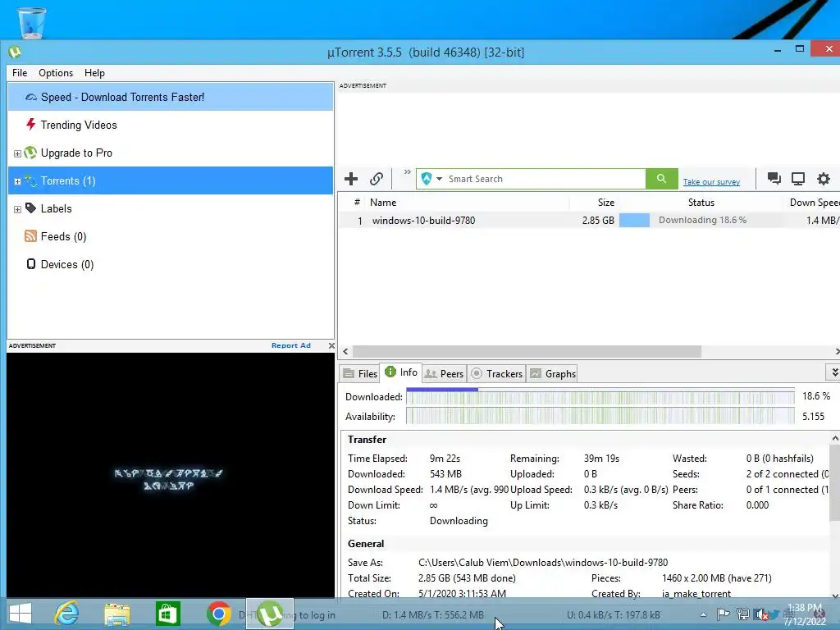Screen dimensions: 840x630
Task: Open Google Chrome from the taskbar
Action: [x=218, y=614]
